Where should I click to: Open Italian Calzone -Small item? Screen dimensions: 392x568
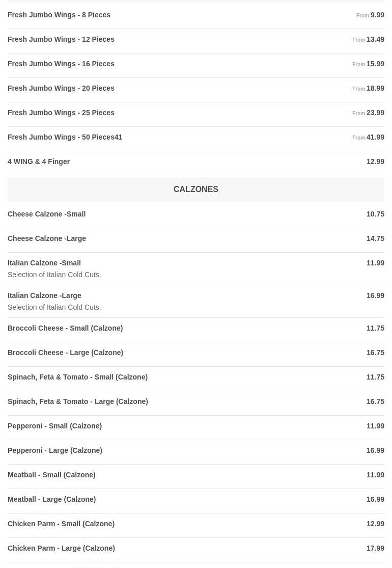tap(44, 263)
